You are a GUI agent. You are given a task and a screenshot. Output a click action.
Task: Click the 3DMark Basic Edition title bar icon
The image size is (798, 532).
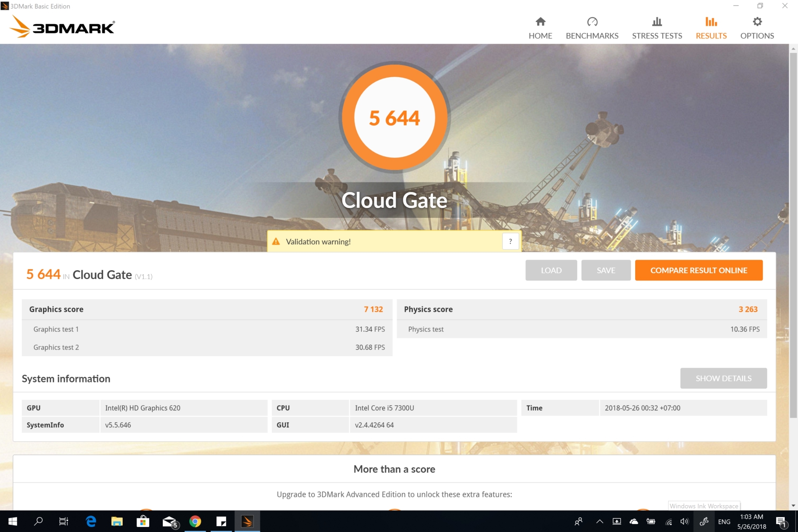(x=5, y=6)
